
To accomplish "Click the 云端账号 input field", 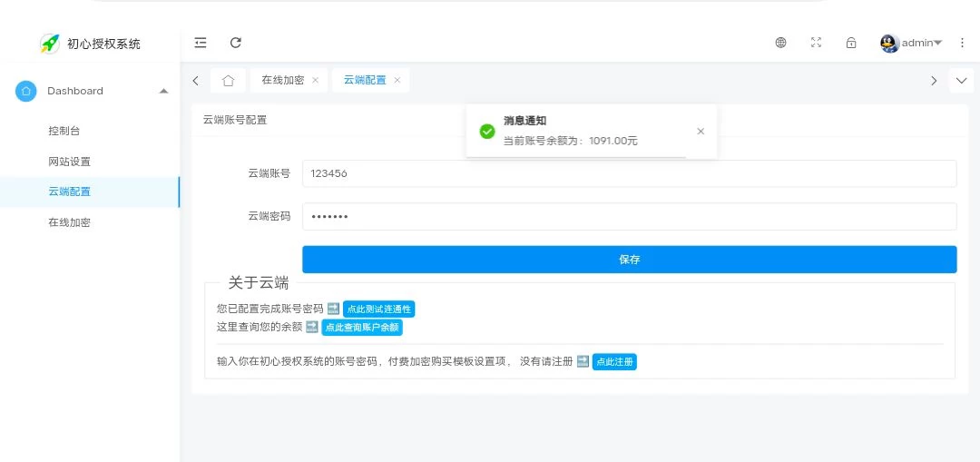I will [x=629, y=173].
